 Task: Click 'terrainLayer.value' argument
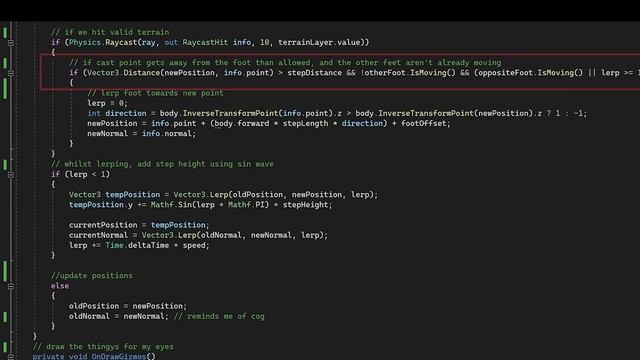coord(319,42)
